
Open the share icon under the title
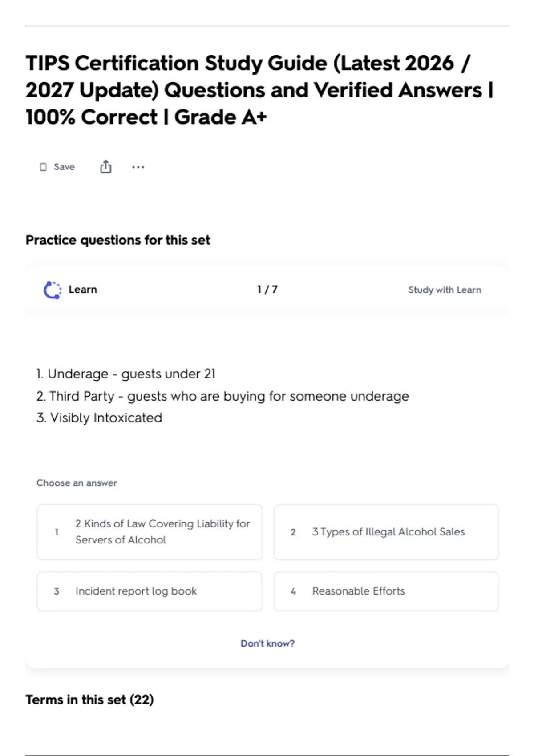pos(105,167)
